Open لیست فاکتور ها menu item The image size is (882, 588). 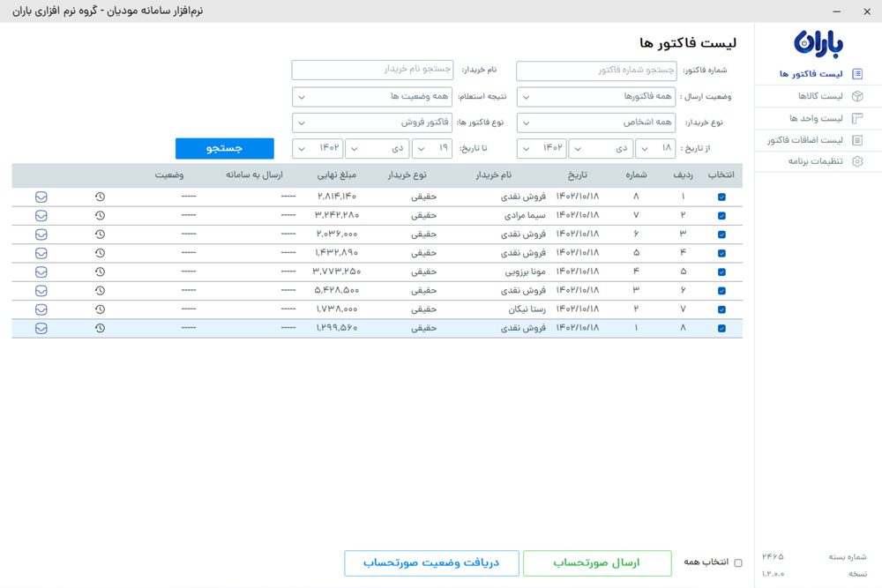(819, 74)
